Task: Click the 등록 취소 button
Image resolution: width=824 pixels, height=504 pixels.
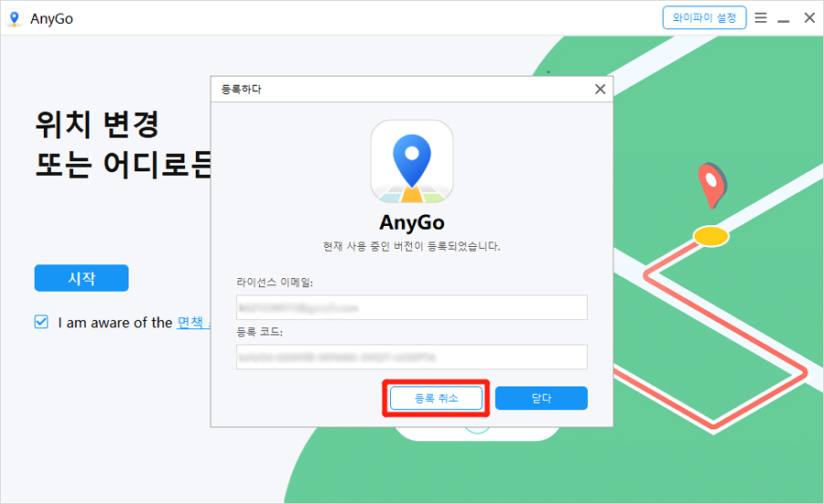Action: pyautogui.click(x=436, y=398)
